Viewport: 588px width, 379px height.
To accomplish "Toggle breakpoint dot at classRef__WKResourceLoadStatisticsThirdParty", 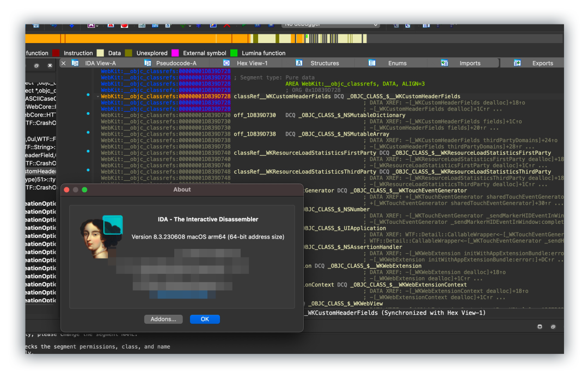I will (88, 170).
